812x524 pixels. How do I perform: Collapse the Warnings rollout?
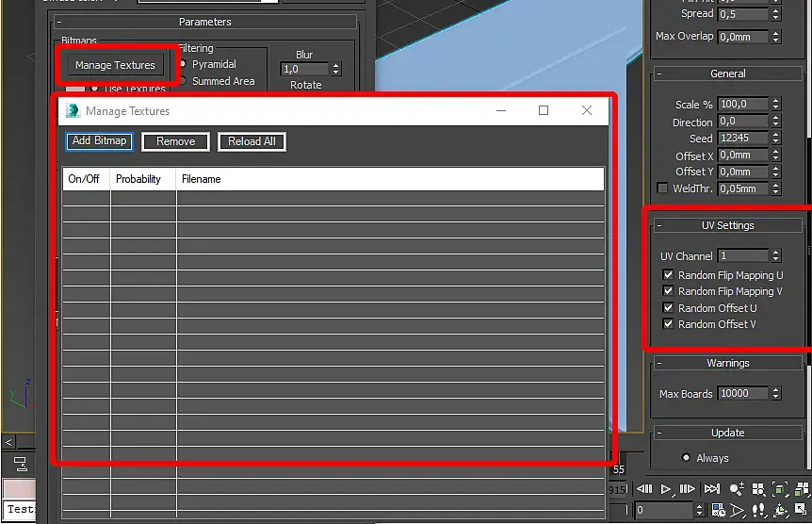tap(659, 364)
